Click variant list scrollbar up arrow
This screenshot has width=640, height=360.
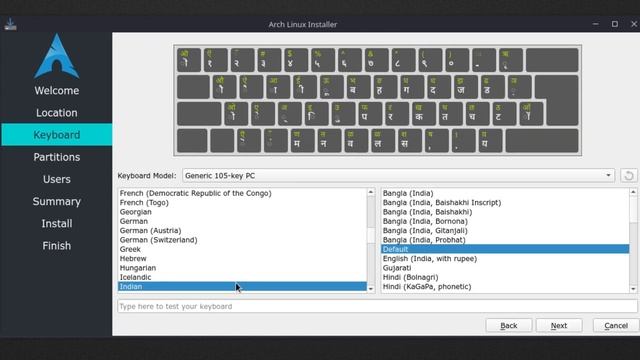point(633,192)
